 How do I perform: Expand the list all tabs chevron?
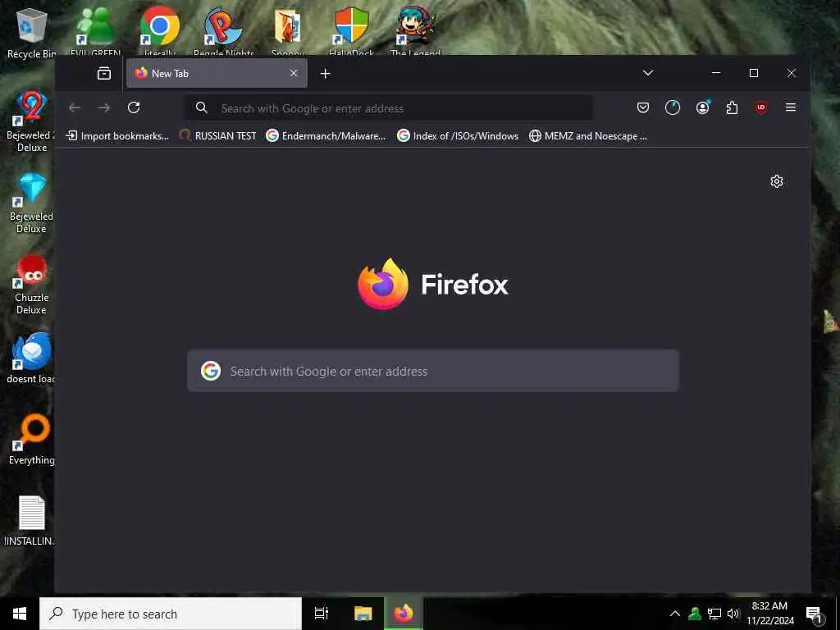coord(648,73)
